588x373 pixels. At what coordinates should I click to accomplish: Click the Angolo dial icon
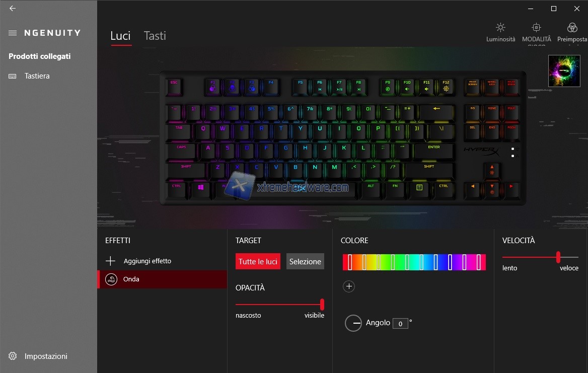tap(353, 323)
